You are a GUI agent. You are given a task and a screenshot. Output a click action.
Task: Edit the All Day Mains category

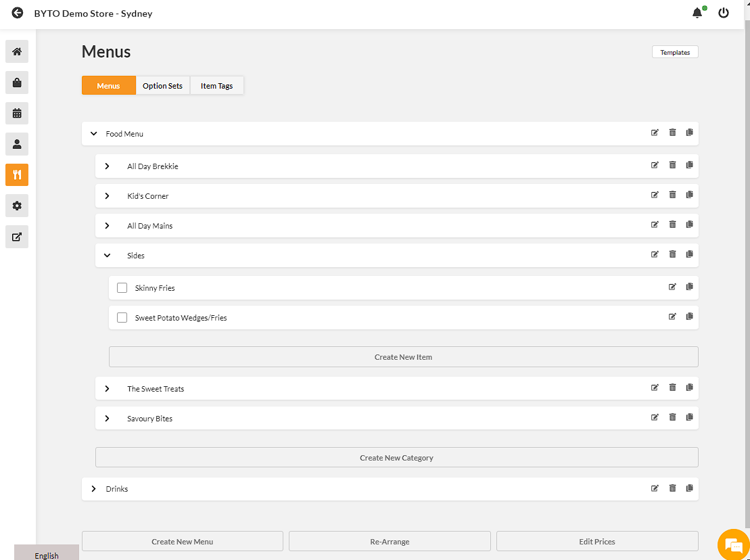click(x=655, y=225)
